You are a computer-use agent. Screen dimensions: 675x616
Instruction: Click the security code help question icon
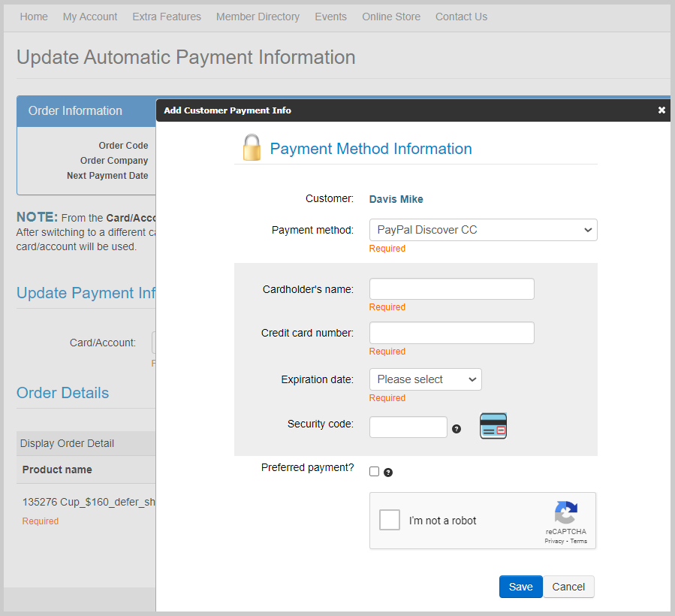[x=457, y=429]
